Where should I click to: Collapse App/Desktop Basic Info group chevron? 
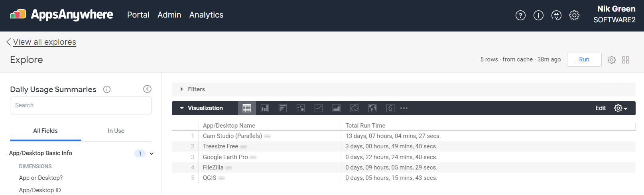coord(152,154)
